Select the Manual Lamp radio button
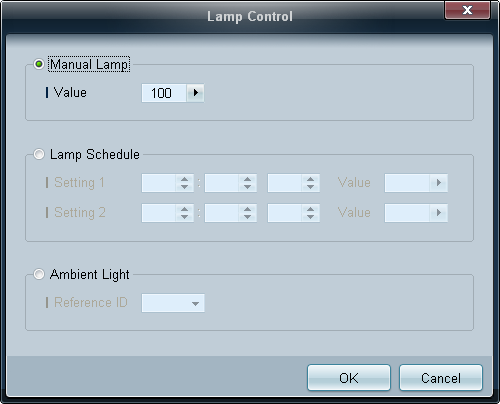Image resolution: width=500 pixels, height=404 pixels. coord(39,64)
